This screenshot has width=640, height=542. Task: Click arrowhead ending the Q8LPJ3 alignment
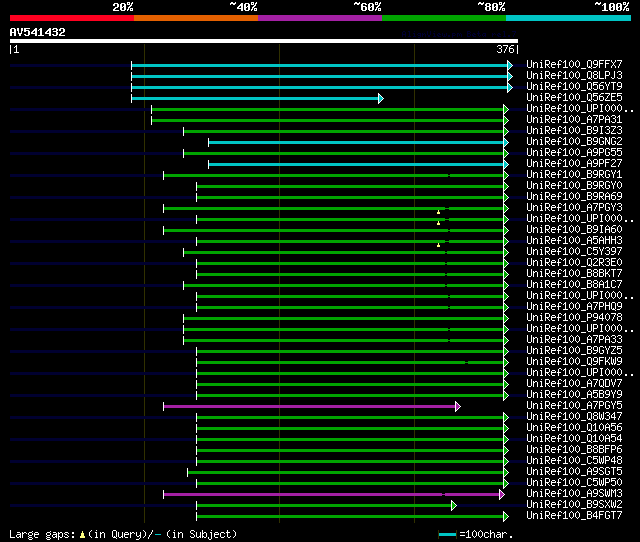click(510, 76)
